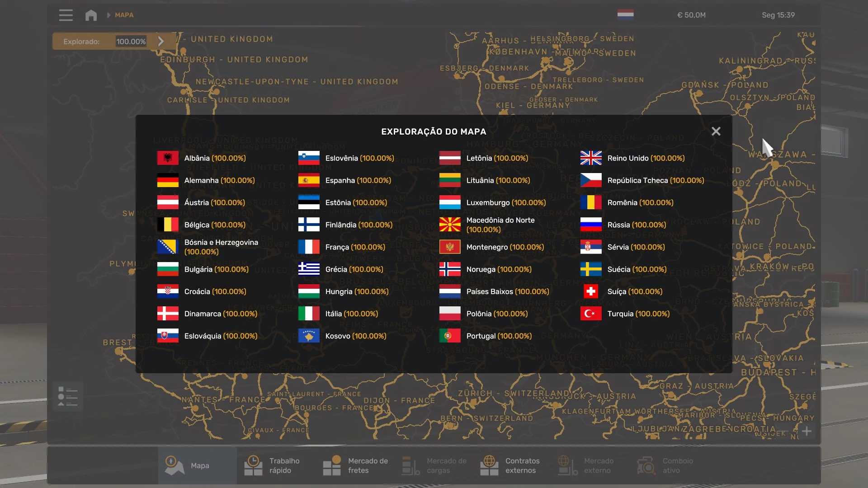Go to the home screen icon
This screenshot has width=868, height=488.
point(91,15)
